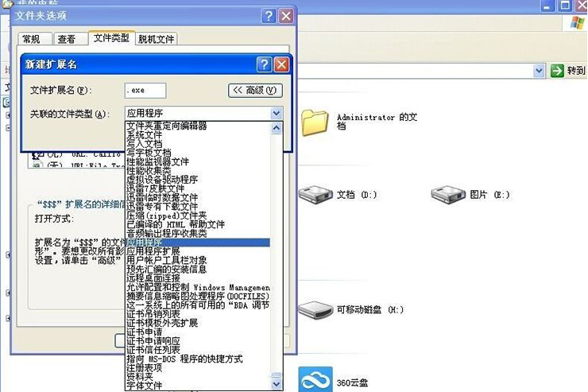Screen dimensions: 588x392
Task: Close the 新建扩展名 dialog
Action: pos(281,64)
